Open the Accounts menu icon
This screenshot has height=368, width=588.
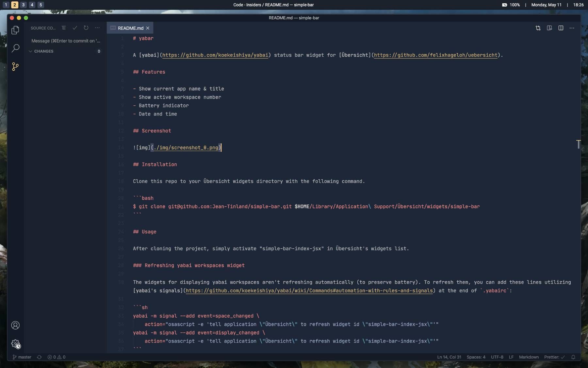tap(15, 325)
